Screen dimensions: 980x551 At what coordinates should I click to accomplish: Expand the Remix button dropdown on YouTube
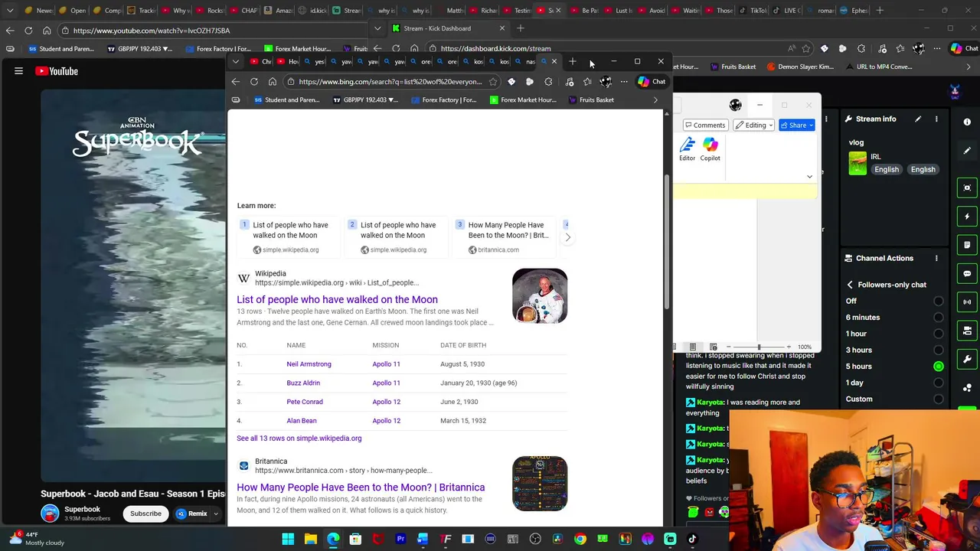(216, 514)
